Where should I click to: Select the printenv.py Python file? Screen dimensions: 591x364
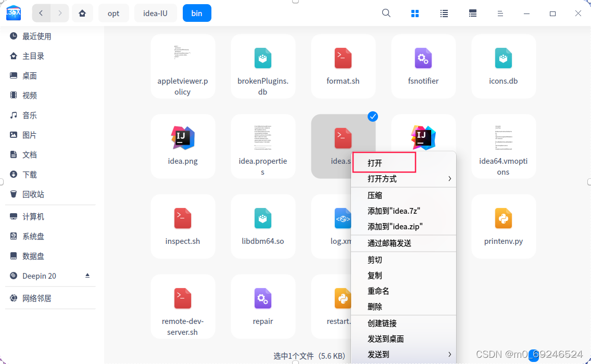pos(503,227)
